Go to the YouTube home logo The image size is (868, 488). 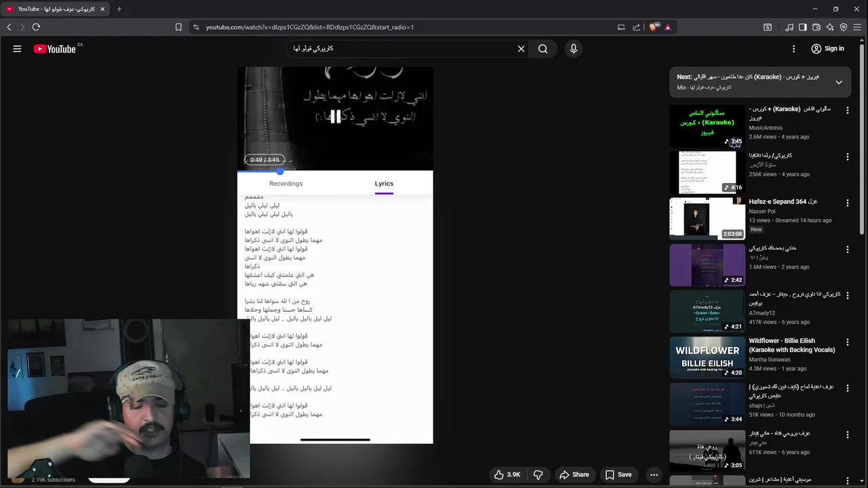click(x=54, y=49)
